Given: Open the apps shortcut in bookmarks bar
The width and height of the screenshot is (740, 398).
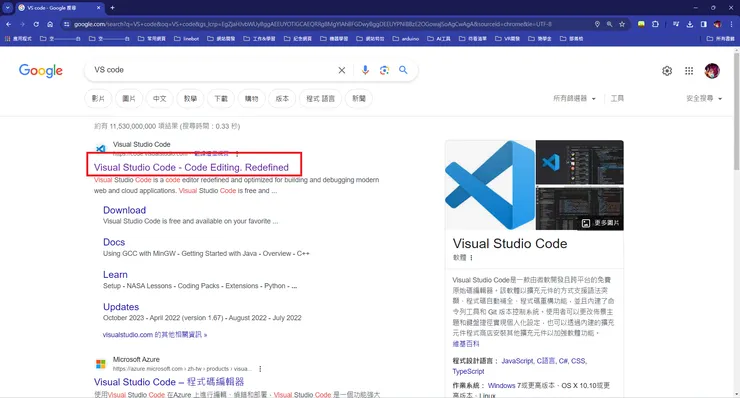Looking at the screenshot, I should coord(18,39).
